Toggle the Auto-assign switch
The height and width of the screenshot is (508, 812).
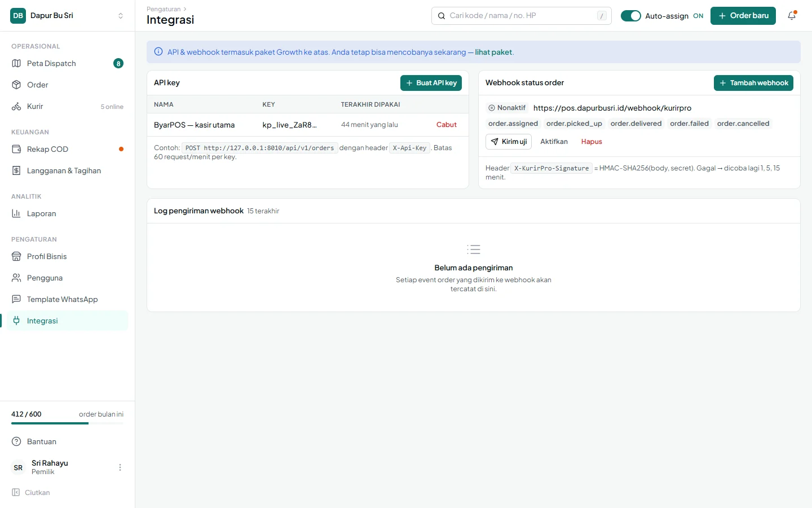[631, 16]
